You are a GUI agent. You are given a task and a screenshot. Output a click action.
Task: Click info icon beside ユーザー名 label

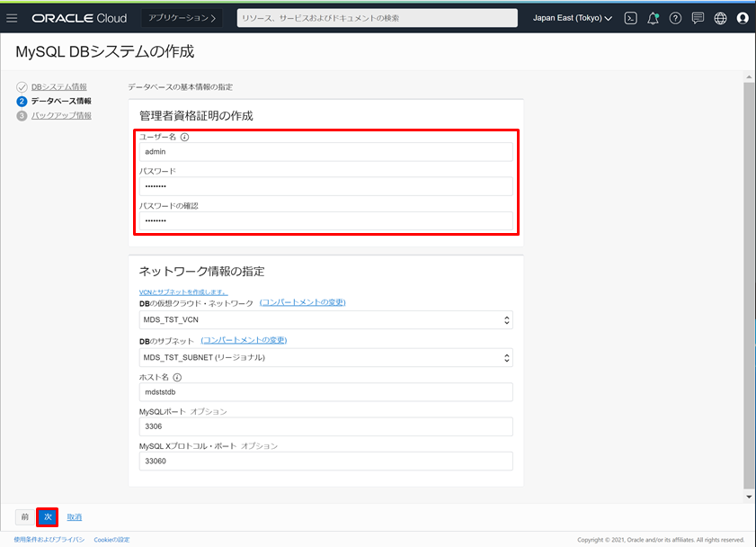[184, 138]
